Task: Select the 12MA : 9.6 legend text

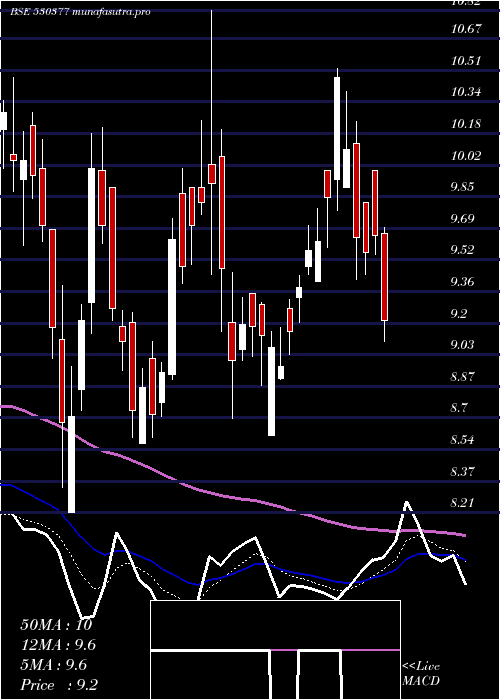Action: [x=58, y=645]
